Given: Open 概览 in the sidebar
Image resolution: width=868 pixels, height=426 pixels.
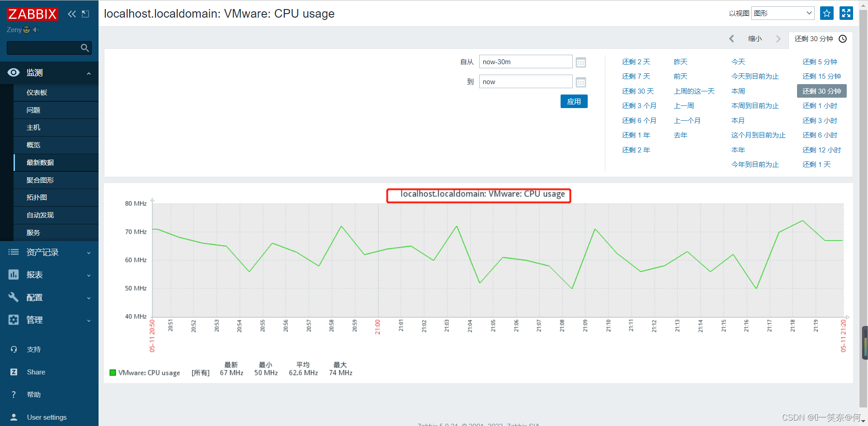Looking at the screenshot, I should (x=56, y=145).
